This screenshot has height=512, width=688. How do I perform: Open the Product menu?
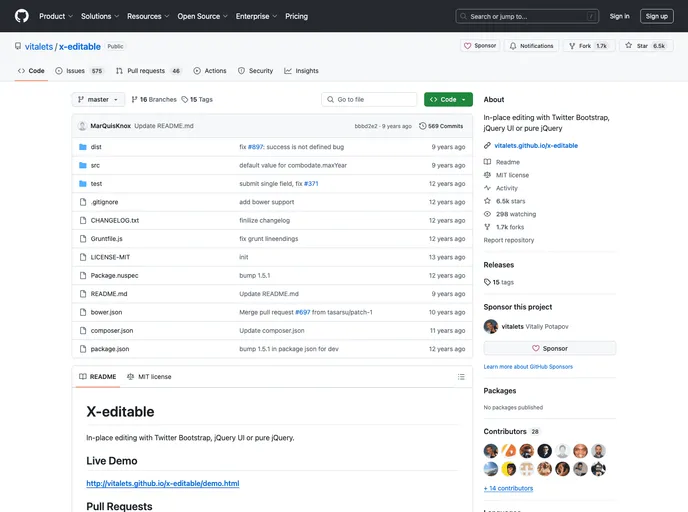[56, 16]
